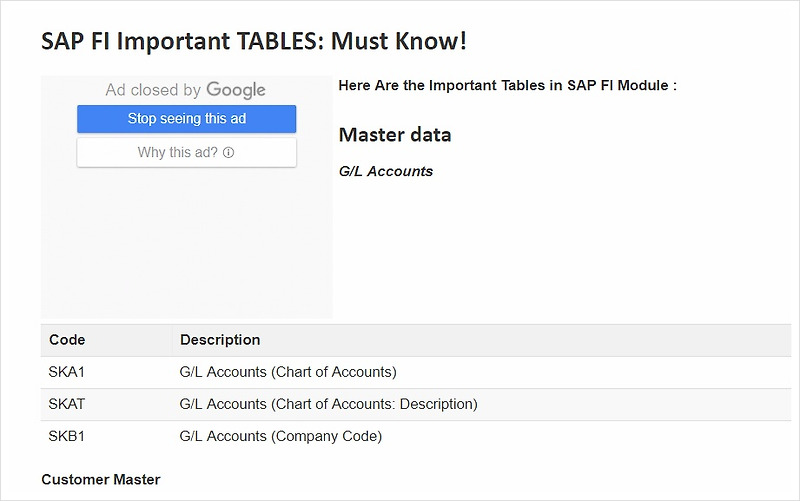
Task: Click the Chart of Accounts: Description row text
Action: tap(329, 404)
